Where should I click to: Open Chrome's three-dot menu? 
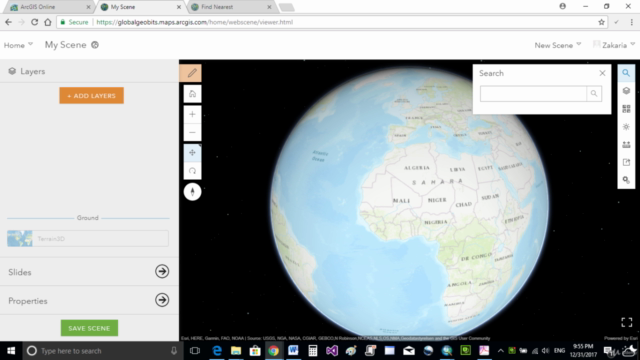coord(631,22)
